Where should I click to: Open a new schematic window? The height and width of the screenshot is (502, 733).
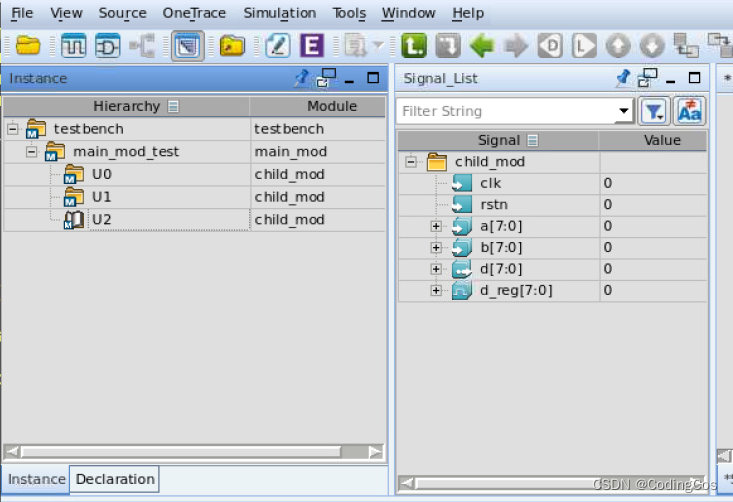[107, 45]
